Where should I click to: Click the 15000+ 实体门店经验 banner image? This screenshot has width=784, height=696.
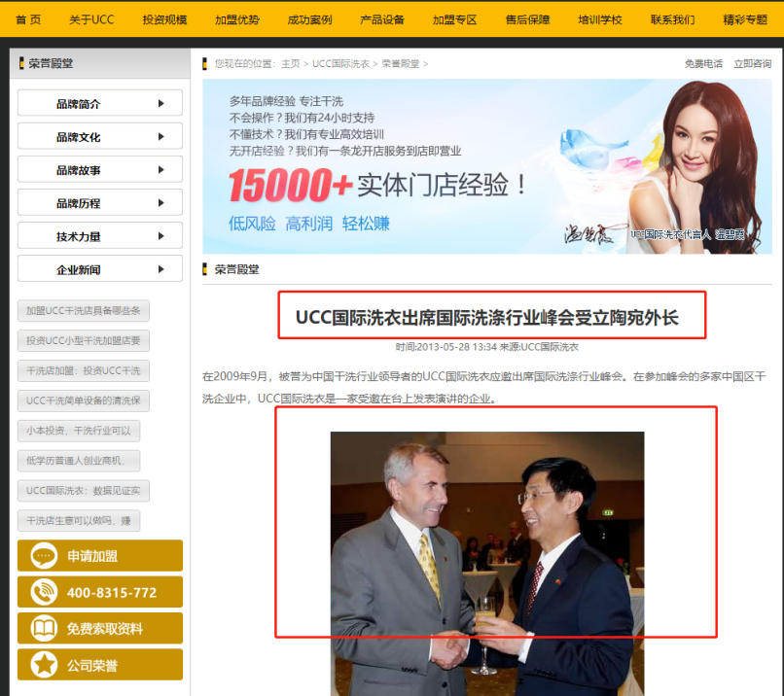(486, 166)
